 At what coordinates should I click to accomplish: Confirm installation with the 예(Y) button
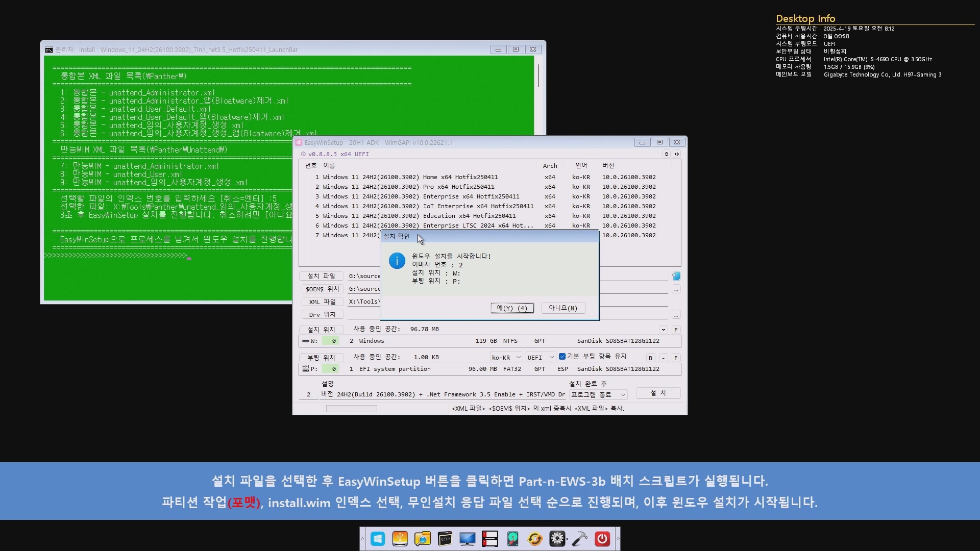tap(512, 308)
